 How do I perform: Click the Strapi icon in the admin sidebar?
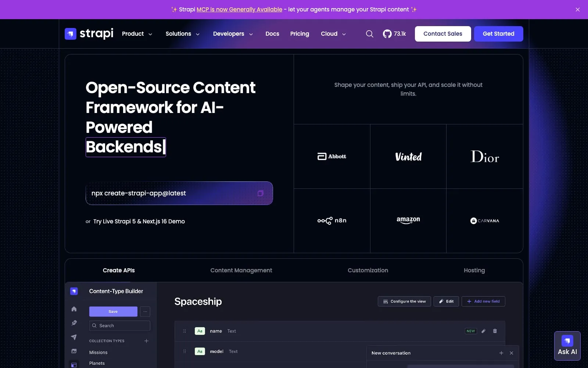pos(74,291)
